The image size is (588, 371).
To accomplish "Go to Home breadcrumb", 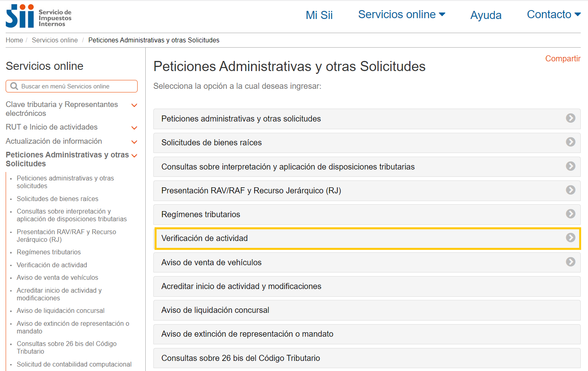I will point(14,40).
